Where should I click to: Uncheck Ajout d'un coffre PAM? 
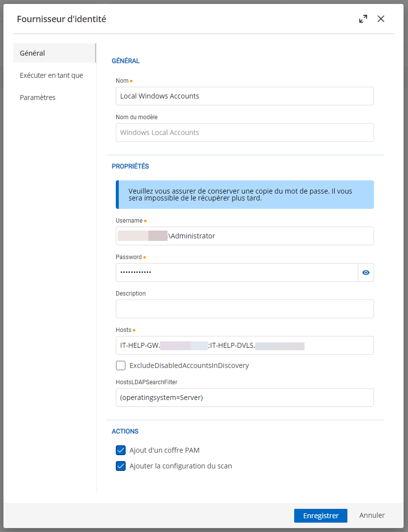click(x=121, y=450)
